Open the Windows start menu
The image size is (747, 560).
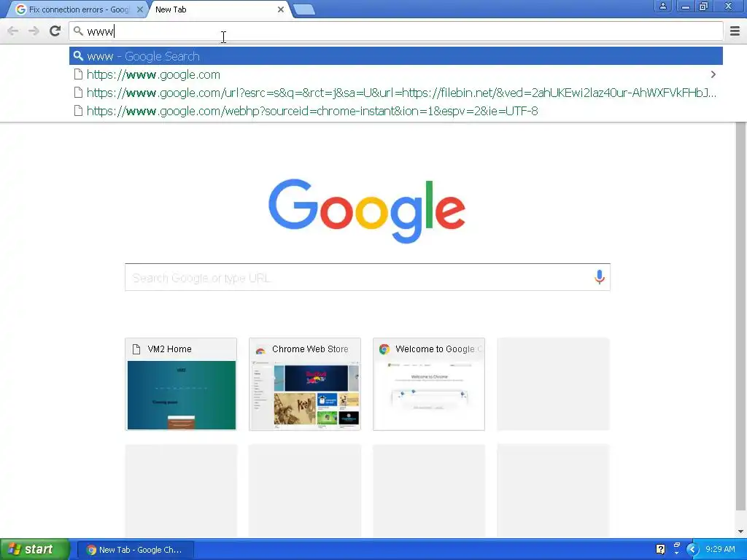point(34,550)
